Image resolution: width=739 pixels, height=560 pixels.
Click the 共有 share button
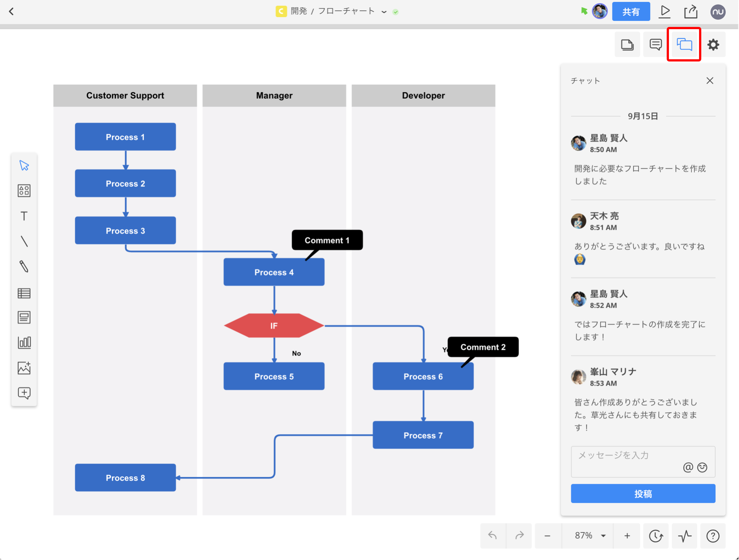click(x=631, y=12)
